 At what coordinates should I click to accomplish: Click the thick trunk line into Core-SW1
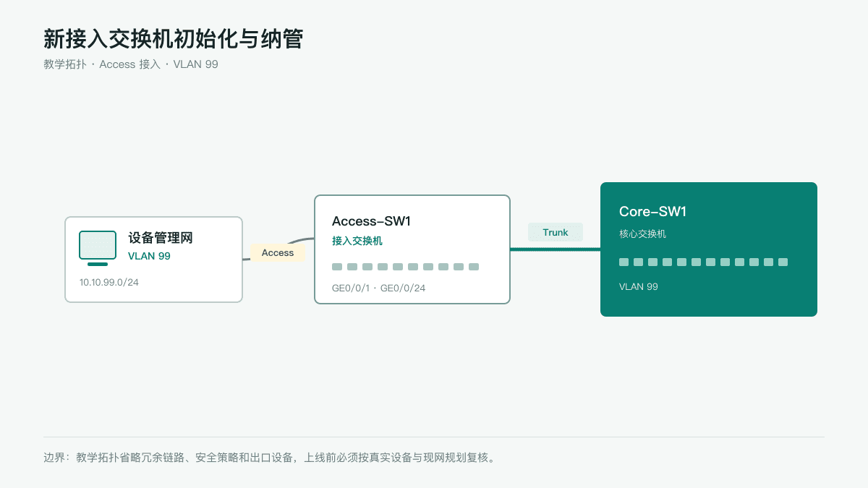pos(556,249)
